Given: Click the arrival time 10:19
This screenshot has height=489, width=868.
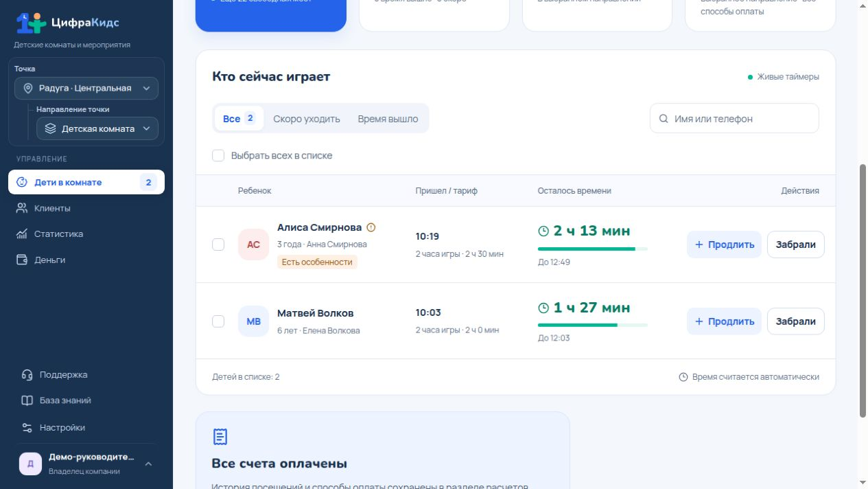Looking at the screenshot, I should (x=427, y=236).
